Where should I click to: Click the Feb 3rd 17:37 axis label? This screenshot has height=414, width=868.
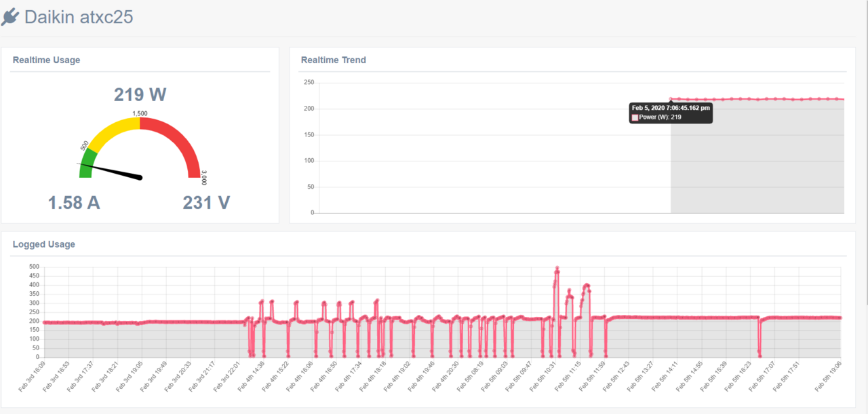pyautogui.click(x=81, y=376)
